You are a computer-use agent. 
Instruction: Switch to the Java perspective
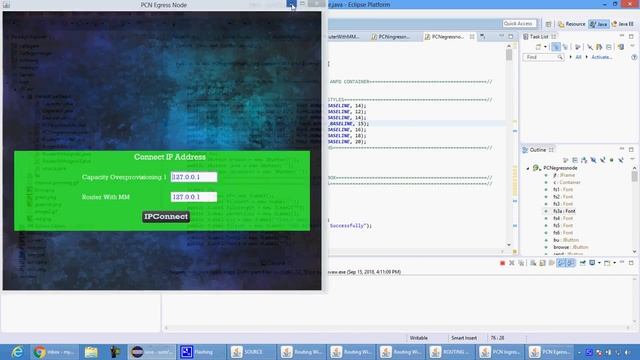pyautogui.click(x=598, y=24)
